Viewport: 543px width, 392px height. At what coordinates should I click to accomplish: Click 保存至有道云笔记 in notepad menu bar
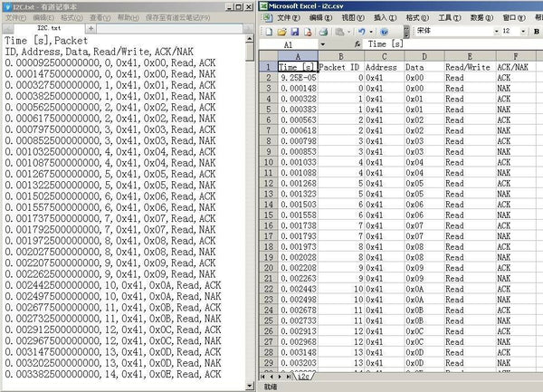pos(177,18)
